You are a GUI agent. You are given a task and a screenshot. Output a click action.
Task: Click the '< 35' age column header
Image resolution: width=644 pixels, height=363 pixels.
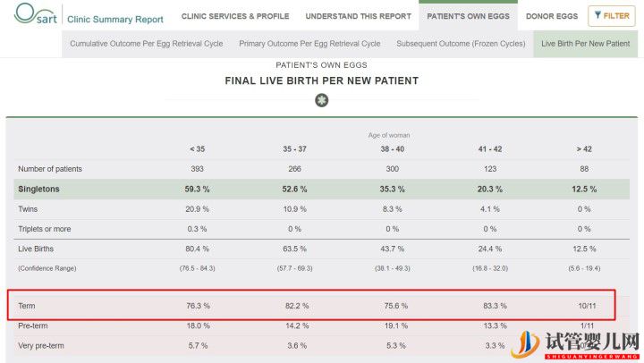click(x=197, y=149)
